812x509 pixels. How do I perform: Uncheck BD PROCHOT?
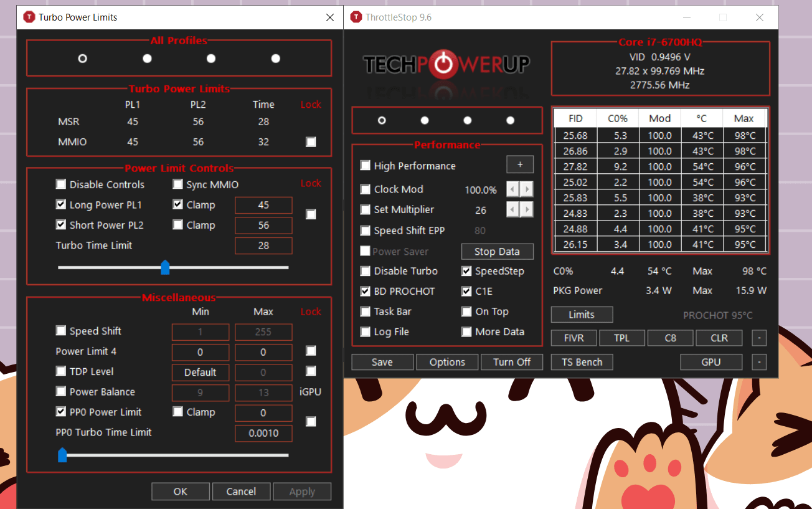(366, 291)
